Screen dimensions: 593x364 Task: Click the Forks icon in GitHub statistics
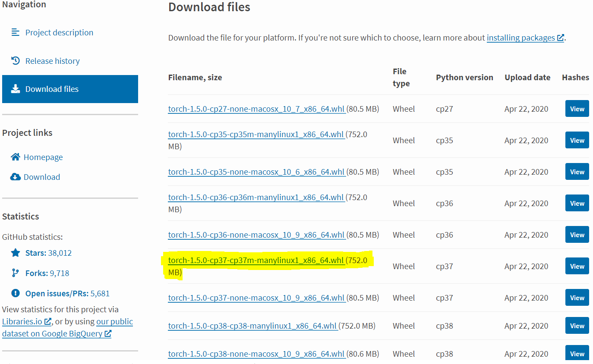[x=14, y=273]
